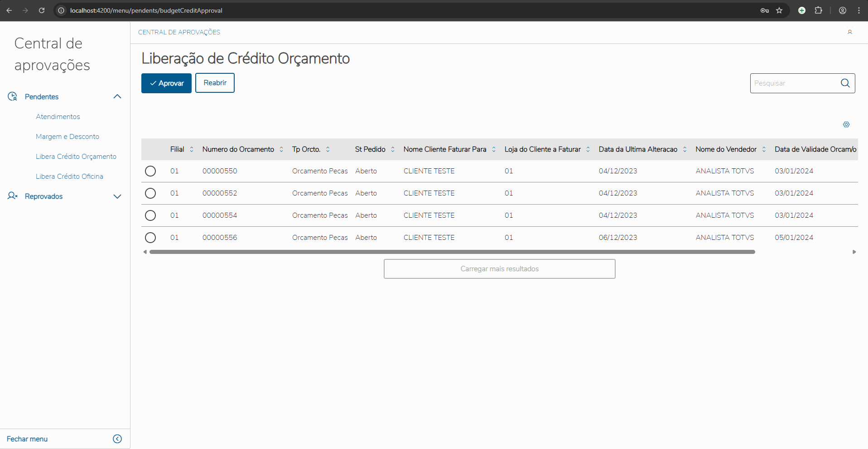Screen dimensions: 868x449
Task: Reload the page in browser
Action: click(42, 10)
